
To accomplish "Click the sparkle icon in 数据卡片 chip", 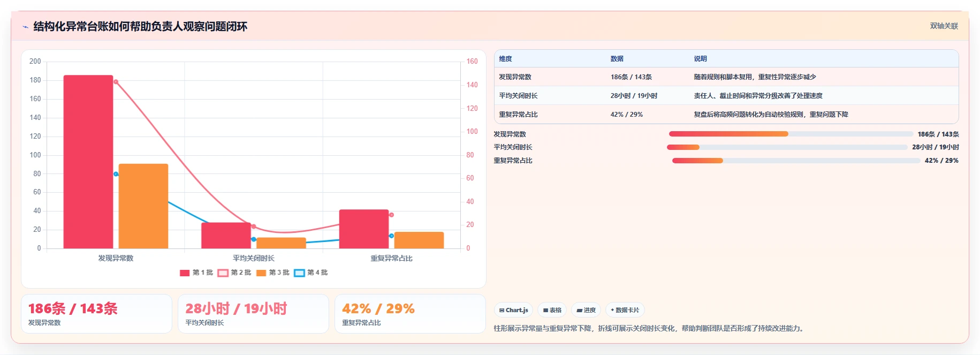I will tap(612, 310).
